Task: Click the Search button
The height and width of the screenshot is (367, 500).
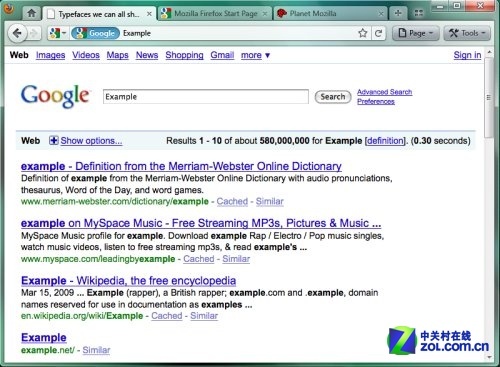Action: 333,97
